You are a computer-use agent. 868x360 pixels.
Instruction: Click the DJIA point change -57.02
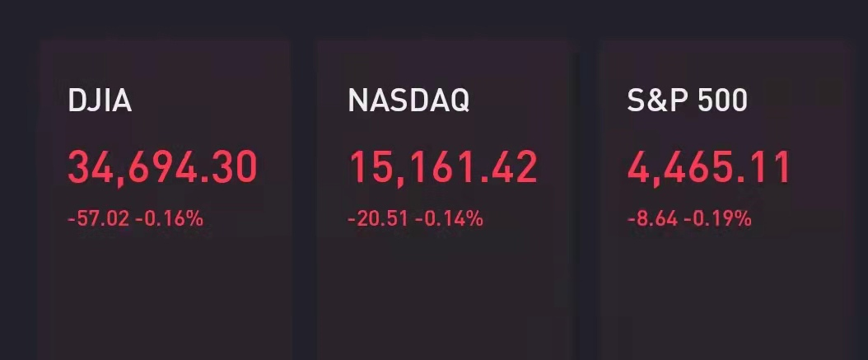coord(98,219)
